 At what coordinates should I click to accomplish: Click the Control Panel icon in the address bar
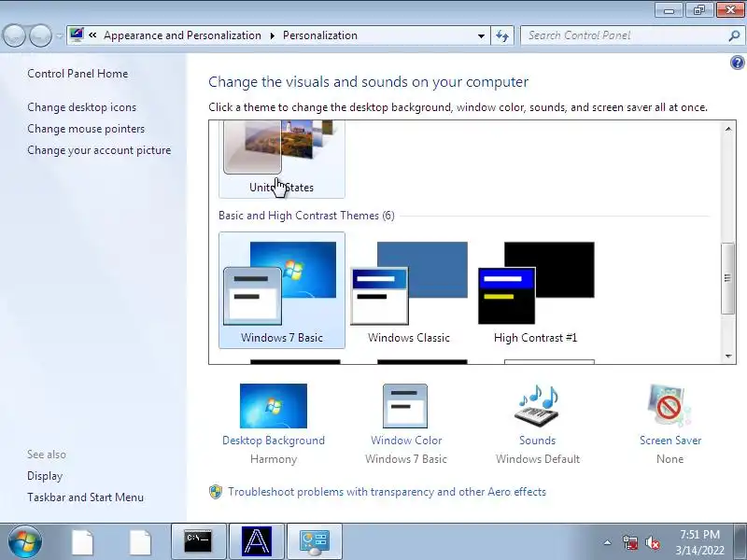point(77,35)
